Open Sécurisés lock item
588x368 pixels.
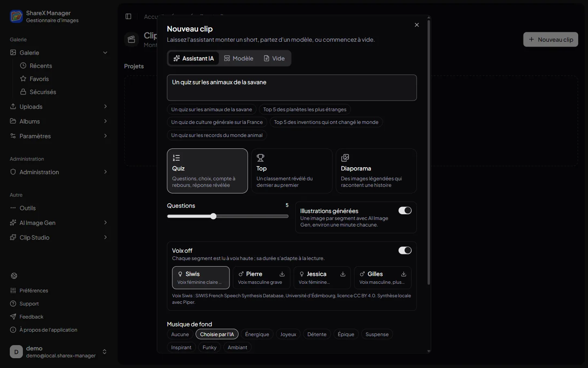click(43, 92)
